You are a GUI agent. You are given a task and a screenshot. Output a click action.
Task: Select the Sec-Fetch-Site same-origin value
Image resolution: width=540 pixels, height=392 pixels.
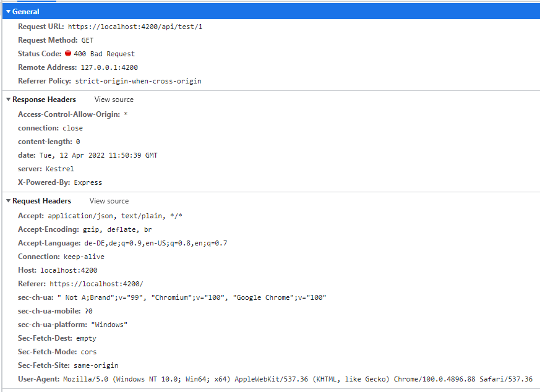96,365
